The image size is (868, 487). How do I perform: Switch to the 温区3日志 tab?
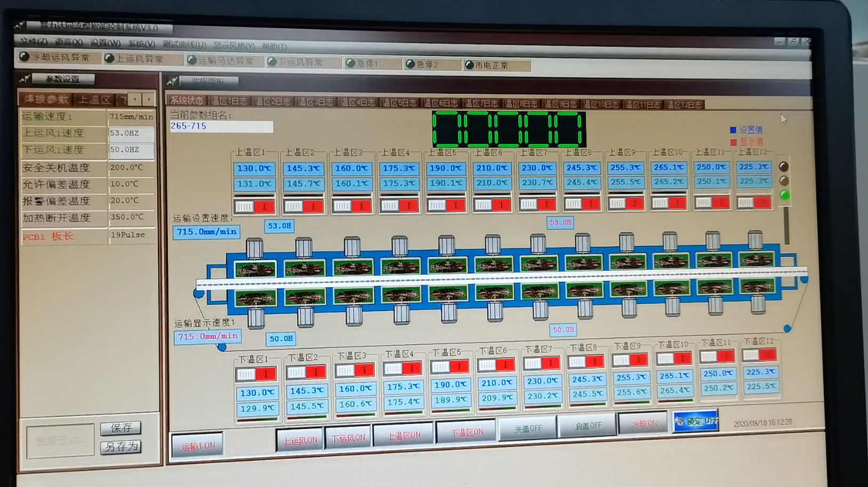click(316, 101)
